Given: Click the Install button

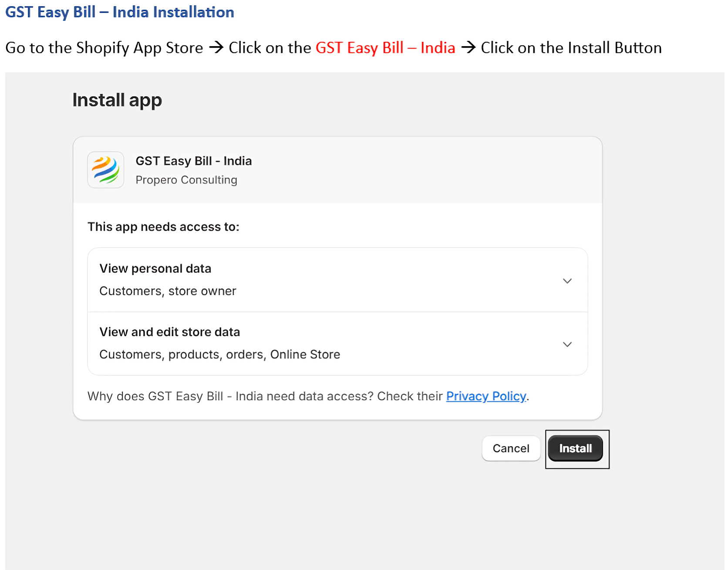Looking at the screenshot, I should (x=575, y=448).
